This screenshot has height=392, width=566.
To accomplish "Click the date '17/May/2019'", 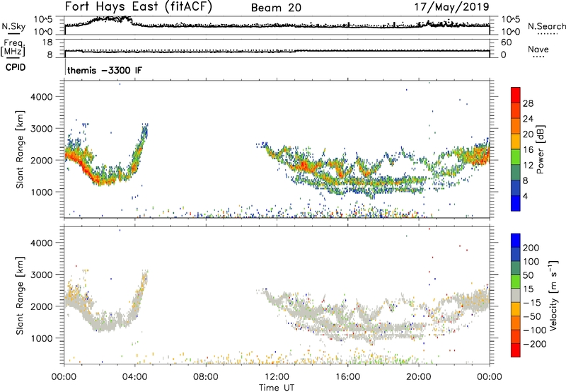I will (451, 6).
